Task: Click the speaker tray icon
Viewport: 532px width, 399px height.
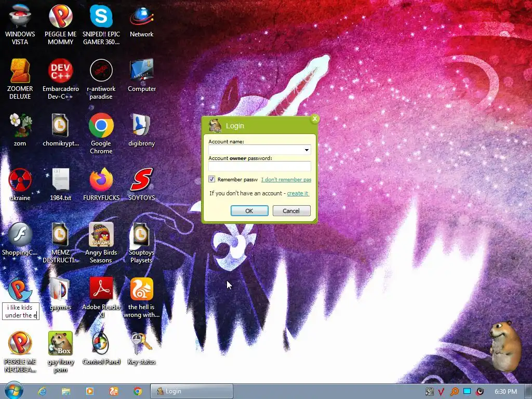Action: tap(480, 392)
